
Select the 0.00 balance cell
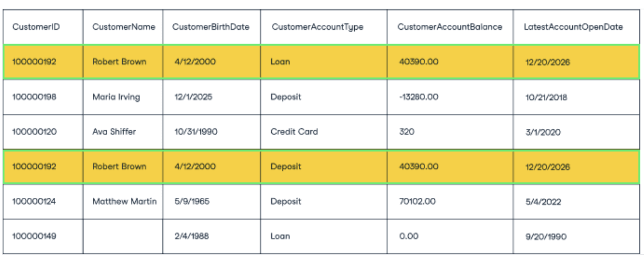coord(450,236)
